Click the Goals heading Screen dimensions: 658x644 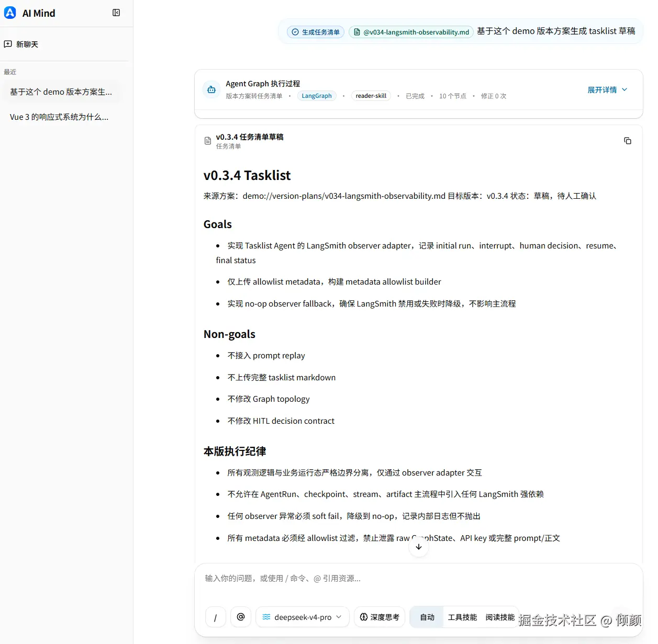pos(218,224)
